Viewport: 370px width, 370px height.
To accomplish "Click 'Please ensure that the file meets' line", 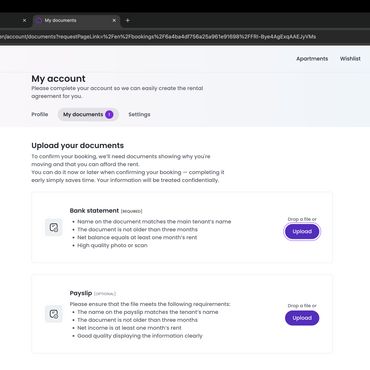I will point(150,304).
